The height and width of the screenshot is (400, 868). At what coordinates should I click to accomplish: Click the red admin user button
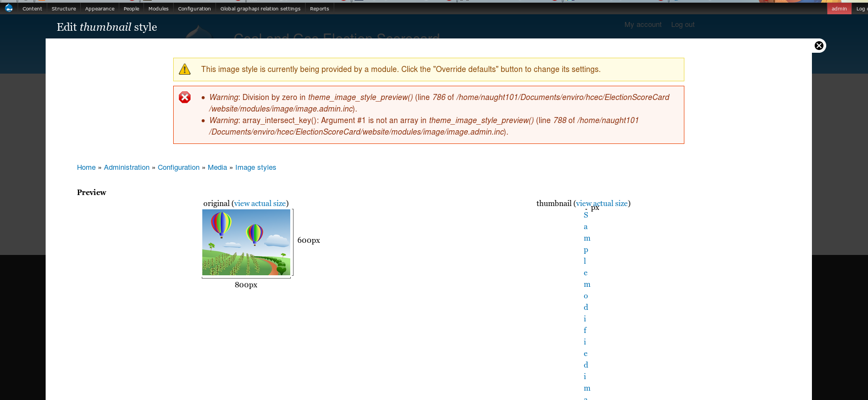coord(839,9)
